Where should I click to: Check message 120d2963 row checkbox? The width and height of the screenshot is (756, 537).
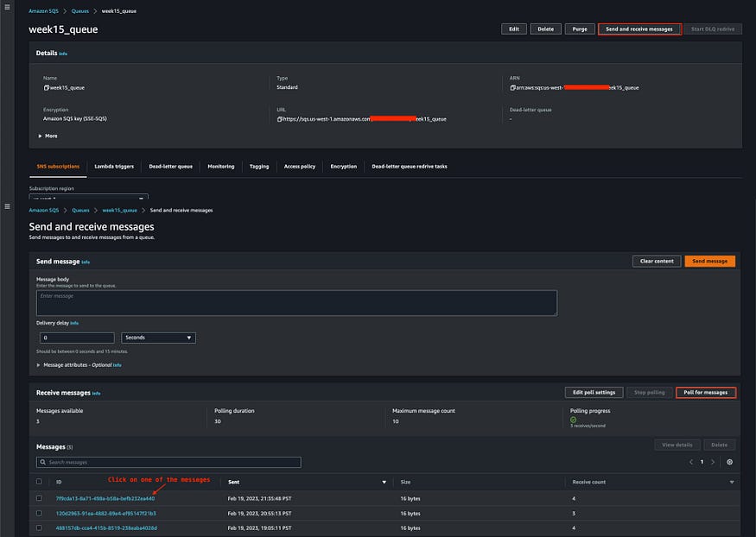39,514
